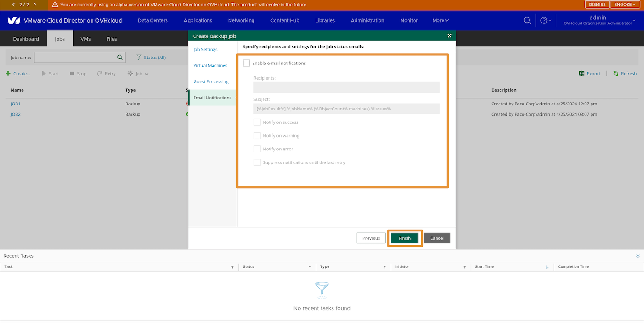Switch to the VMs tab
Viewport: 644px width, 324px height.
[x=86, y=39]
